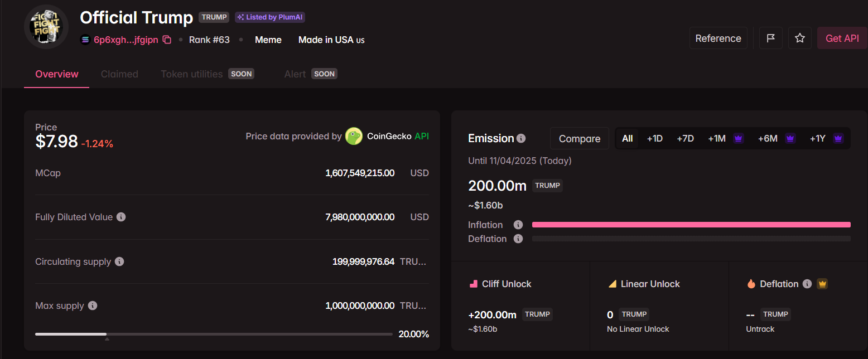Click the -1.24% price change
Image resolution: width=868 pixels, height=359 pixels.
pos(97,144)
